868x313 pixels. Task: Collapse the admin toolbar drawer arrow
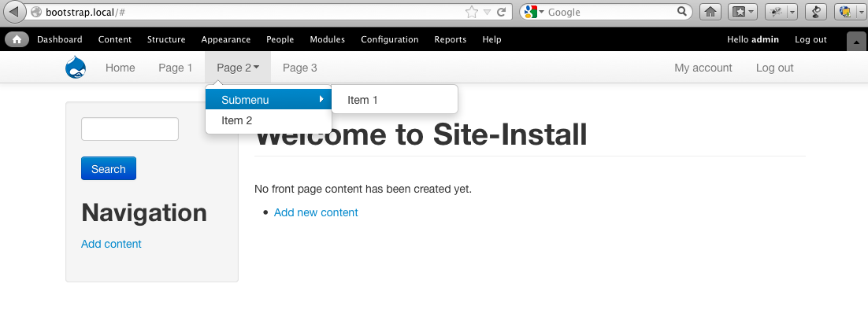click(857, 42)
